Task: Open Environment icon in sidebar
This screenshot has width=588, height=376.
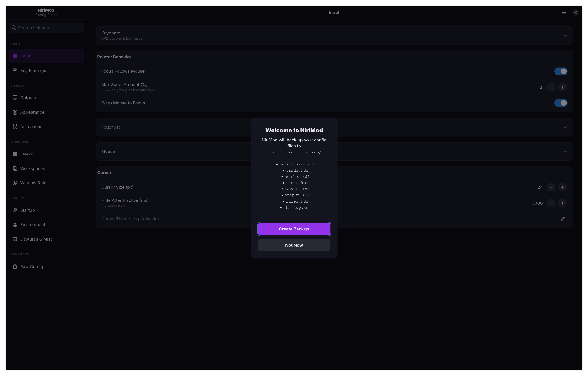Action: [x=15, y=225]
